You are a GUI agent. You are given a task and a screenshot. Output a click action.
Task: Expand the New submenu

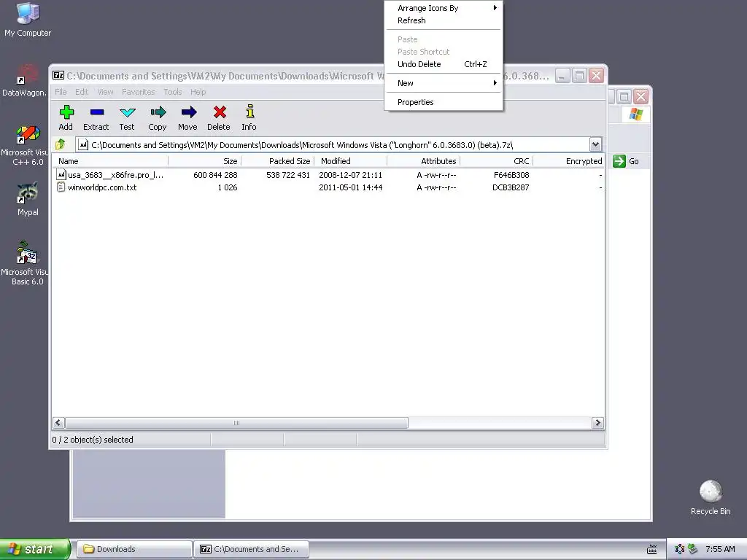[x=443, y=83]
